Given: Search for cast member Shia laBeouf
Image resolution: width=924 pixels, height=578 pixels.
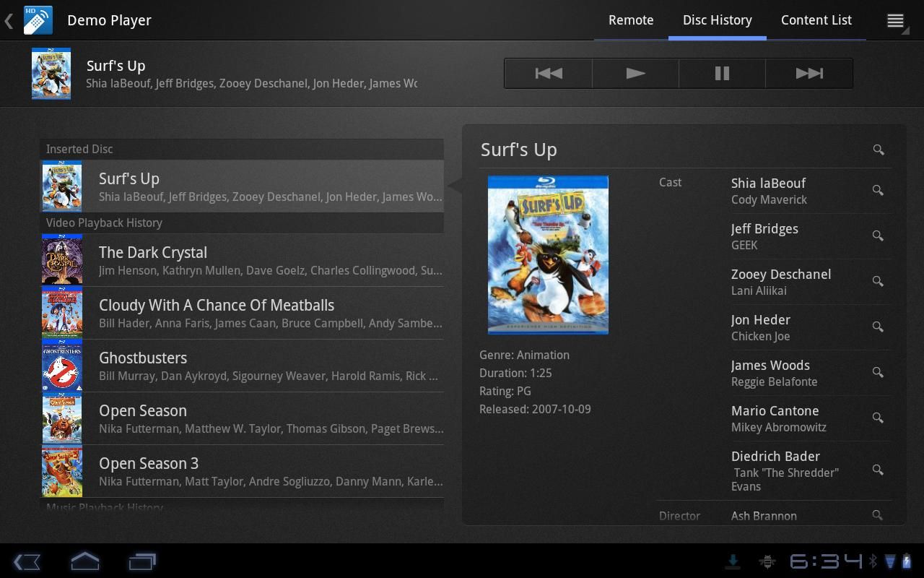Looking at the screenshot, I should click(x=878, y=190).
